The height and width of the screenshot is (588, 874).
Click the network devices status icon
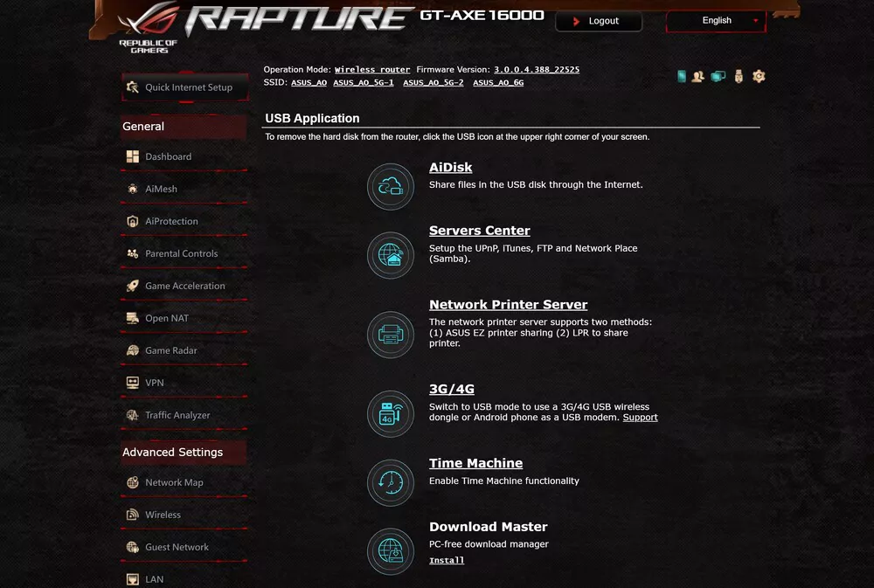[718, 76]
